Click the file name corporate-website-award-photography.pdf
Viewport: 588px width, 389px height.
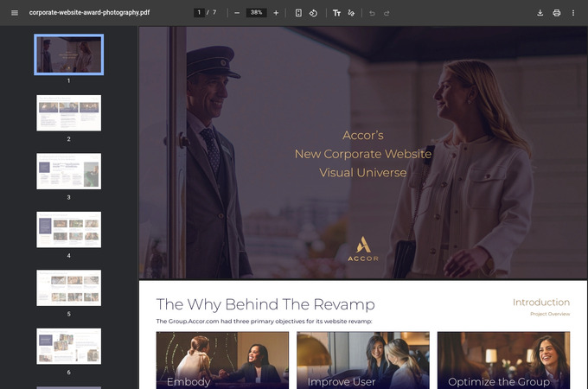click(x=89, y=12)
